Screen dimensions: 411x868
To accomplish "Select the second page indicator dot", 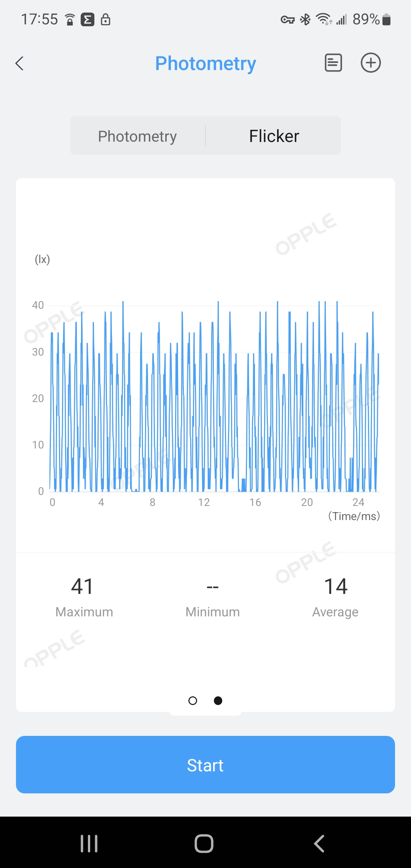I will coord(218,700).
